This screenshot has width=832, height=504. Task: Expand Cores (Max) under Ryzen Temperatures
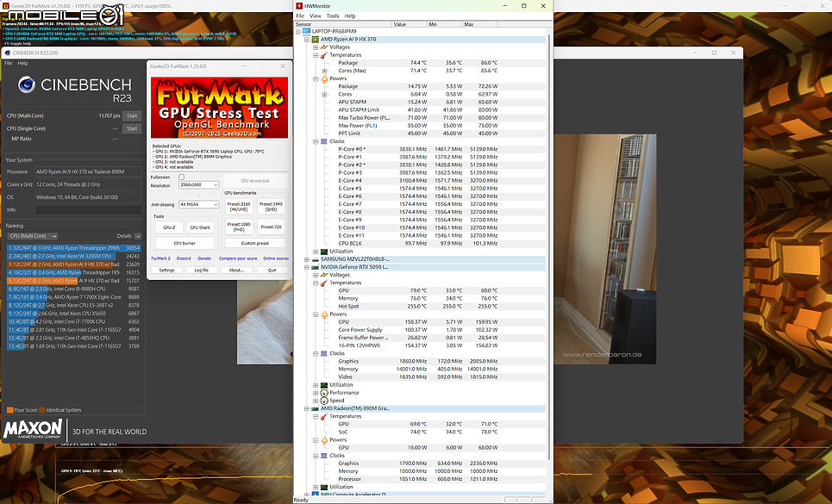coord(324,71)
